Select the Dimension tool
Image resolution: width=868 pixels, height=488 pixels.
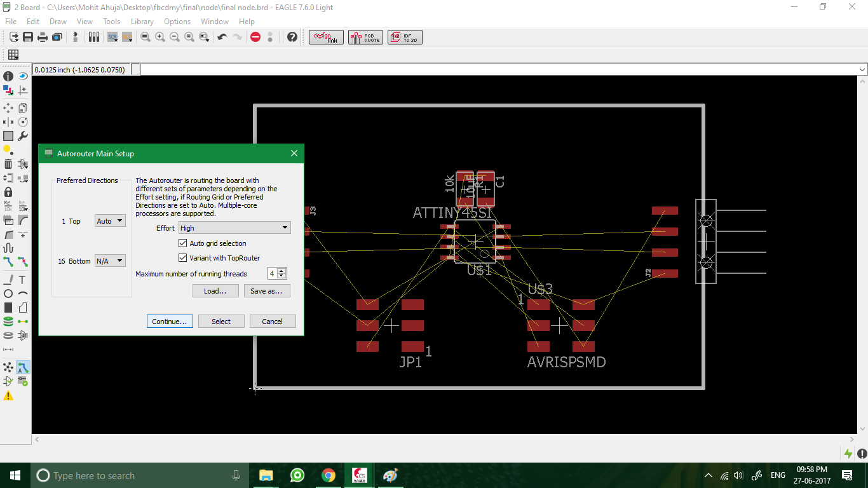point(8,349)
